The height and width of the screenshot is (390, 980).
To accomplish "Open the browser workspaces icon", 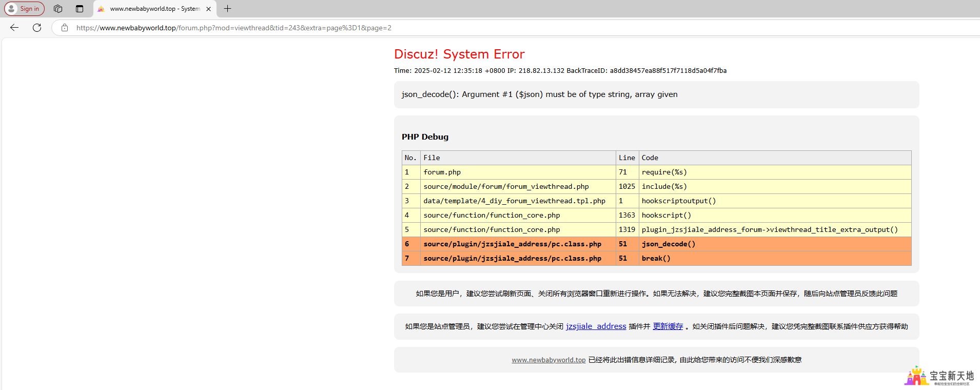I will click(58, 9).
